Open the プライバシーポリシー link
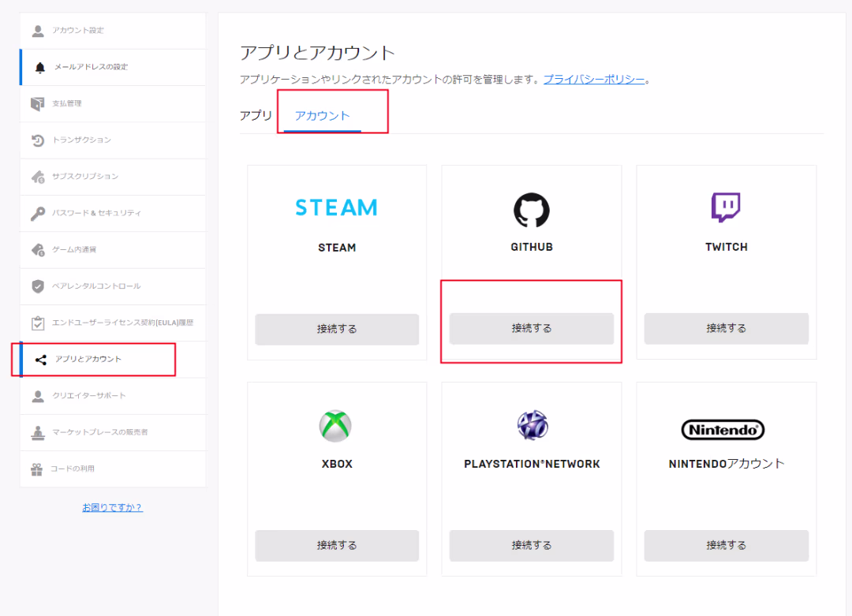 pos(594,80)
